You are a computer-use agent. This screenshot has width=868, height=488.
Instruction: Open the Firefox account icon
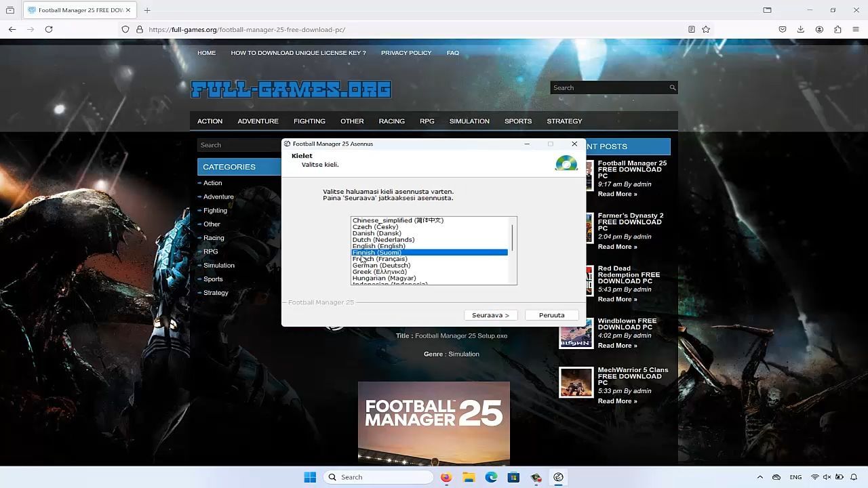(819, 29)
